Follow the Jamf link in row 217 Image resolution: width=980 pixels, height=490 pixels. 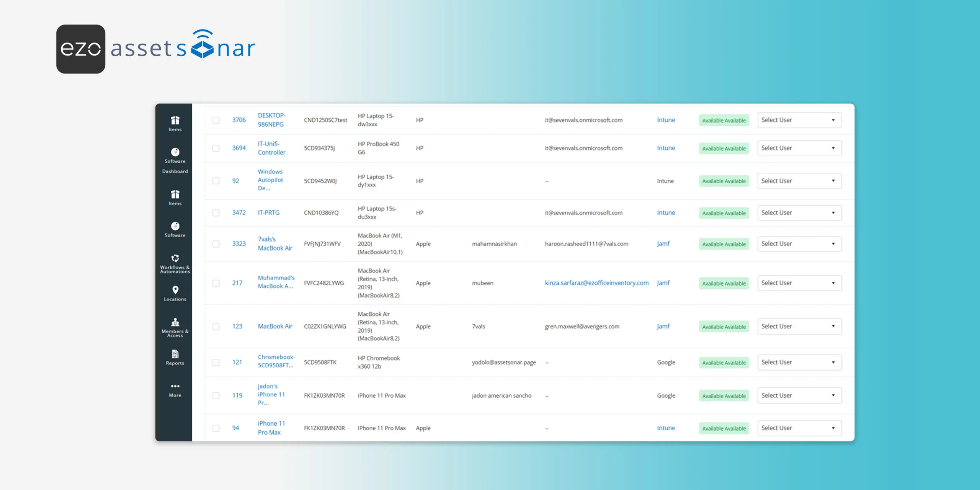(663, 283)
